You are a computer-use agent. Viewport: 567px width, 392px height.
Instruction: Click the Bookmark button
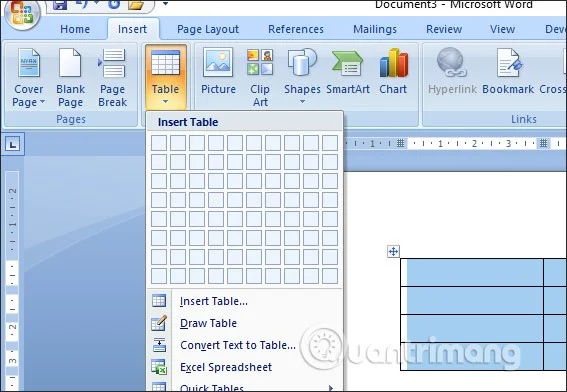[x=508, y=72]
